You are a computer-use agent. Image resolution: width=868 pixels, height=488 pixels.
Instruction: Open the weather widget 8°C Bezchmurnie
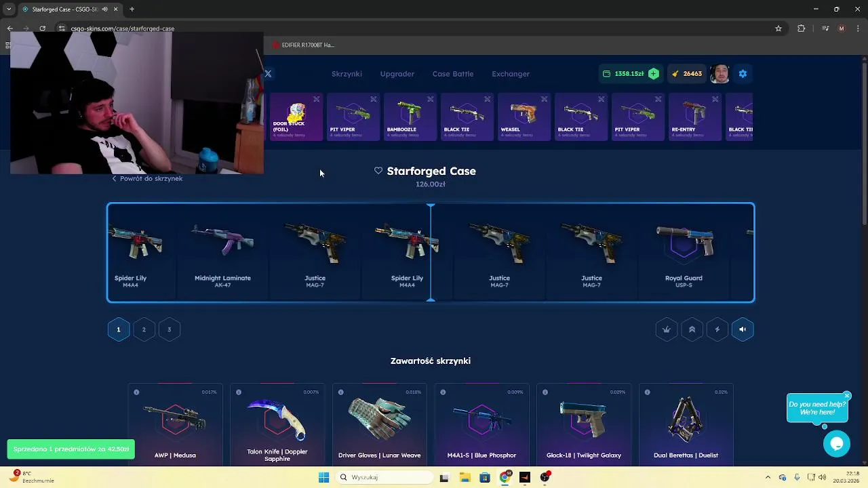pos(31,477)
